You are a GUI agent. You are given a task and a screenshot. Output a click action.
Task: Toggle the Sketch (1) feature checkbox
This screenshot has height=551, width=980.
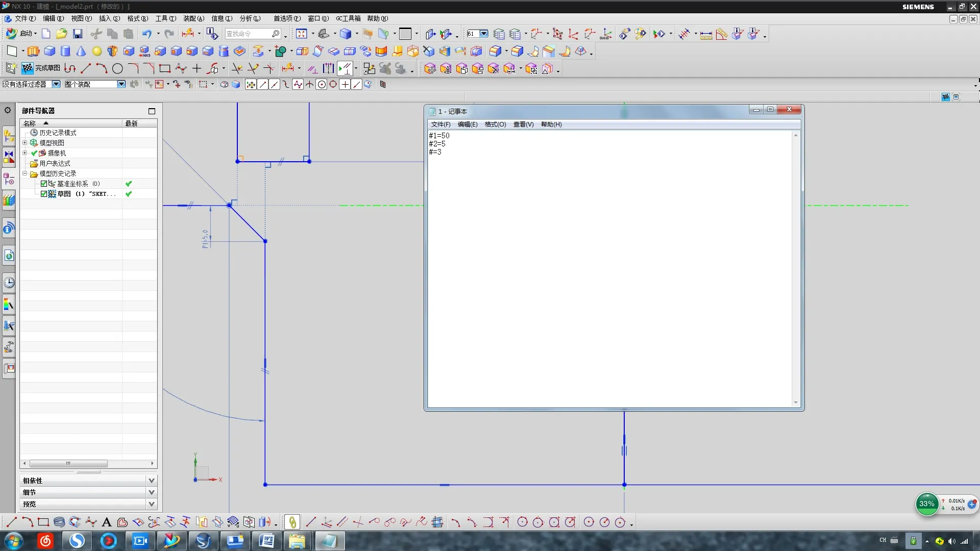click(x=44, y=194)
